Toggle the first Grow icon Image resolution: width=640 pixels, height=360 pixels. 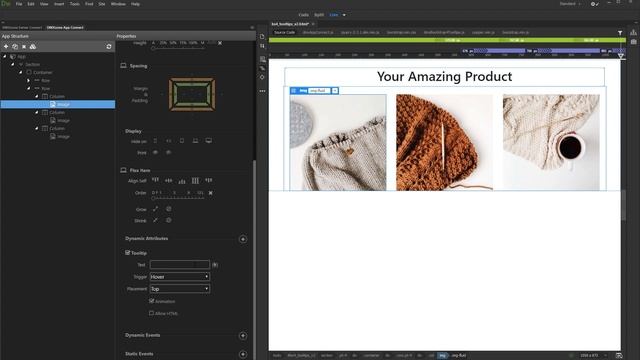point(155,209)
